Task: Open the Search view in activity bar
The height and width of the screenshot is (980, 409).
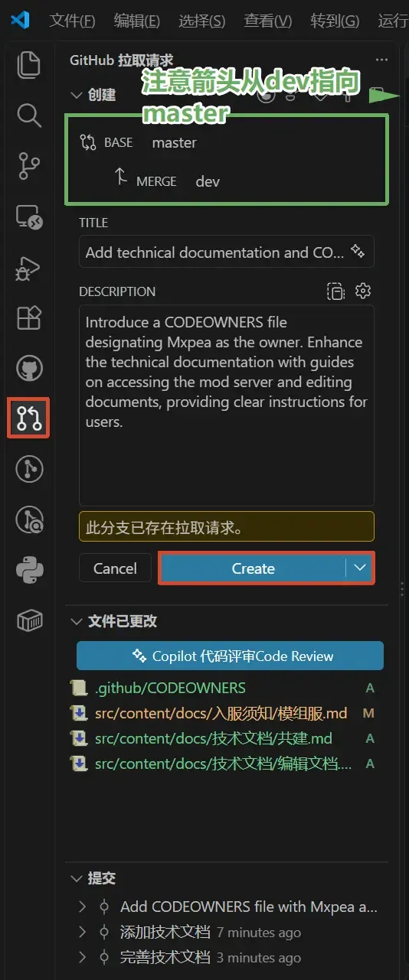Action: click(29, 116)
